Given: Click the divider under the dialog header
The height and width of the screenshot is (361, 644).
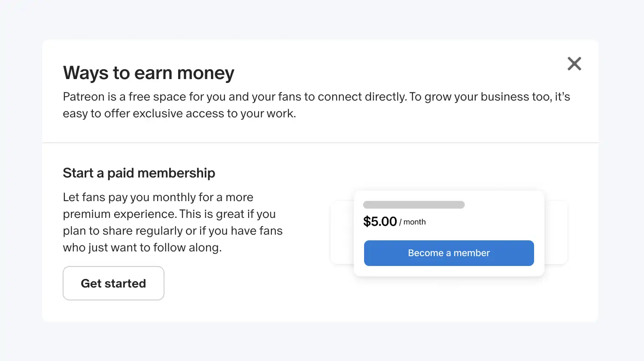Looking at the screenshot, I should [320, 142].
